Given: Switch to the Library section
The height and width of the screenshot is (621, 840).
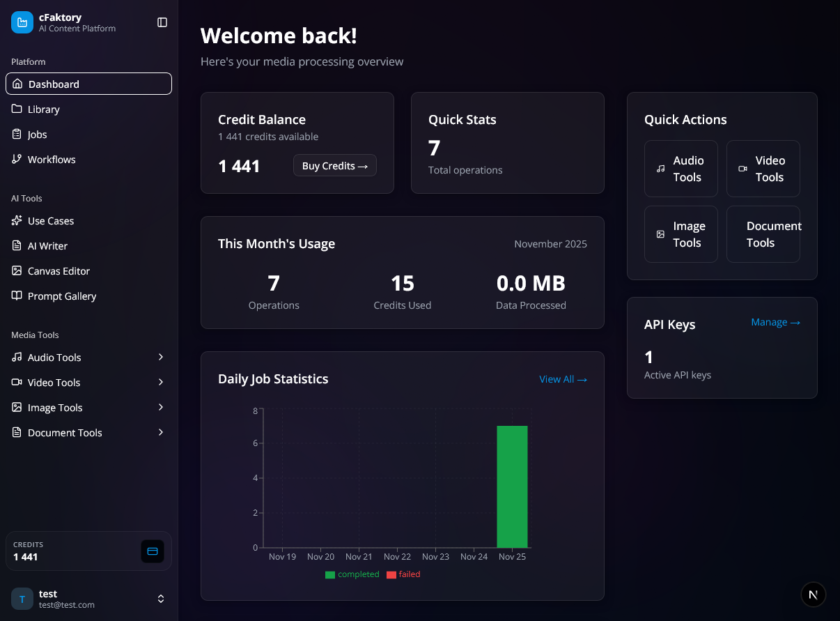Looking at the screenshot, I should [42, 109].
